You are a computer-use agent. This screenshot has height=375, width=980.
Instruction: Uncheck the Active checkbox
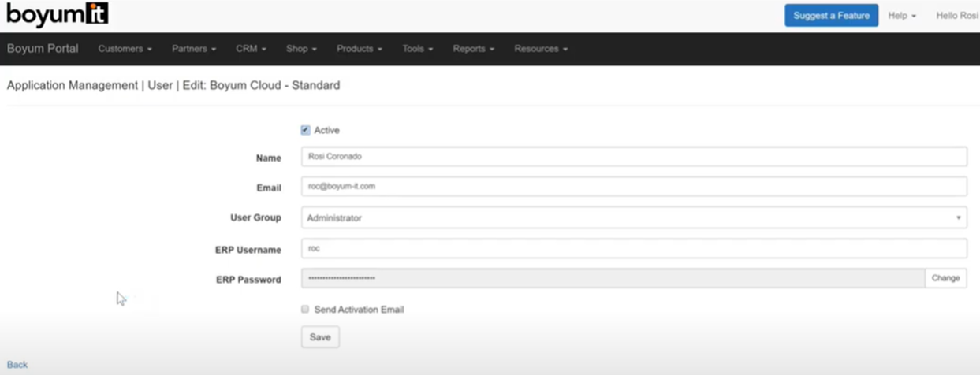(305, 130)
